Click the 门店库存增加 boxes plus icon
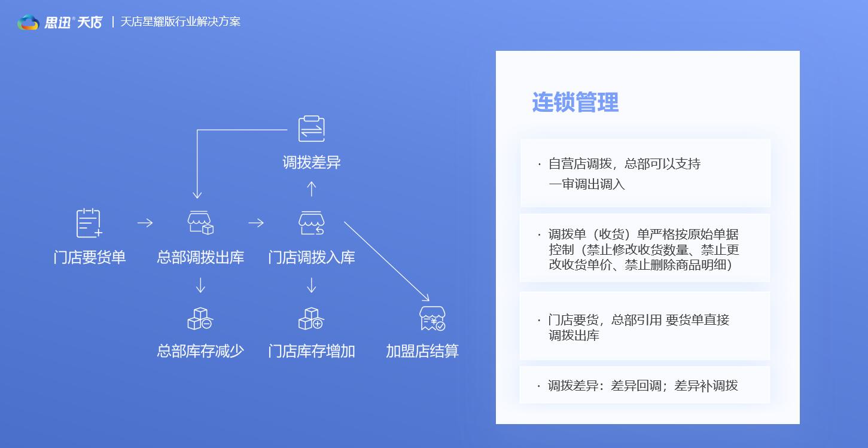This screenshot has width=868, height=448. 311,319
